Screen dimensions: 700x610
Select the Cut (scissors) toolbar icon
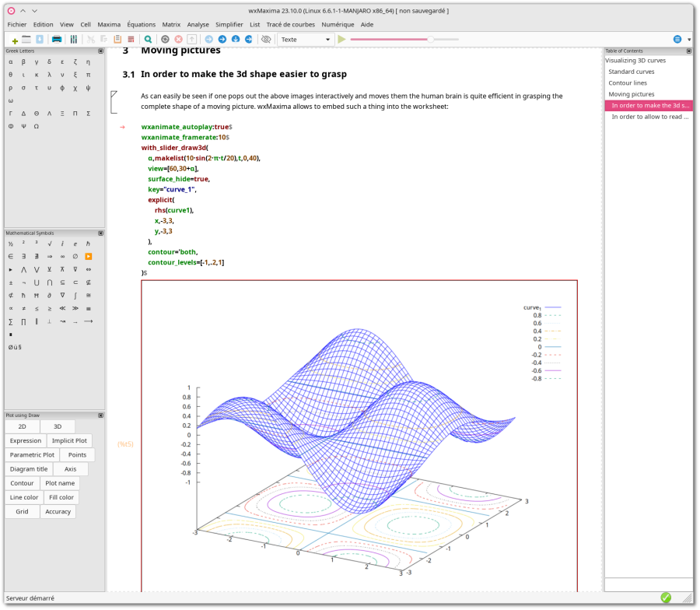(89, 39)
